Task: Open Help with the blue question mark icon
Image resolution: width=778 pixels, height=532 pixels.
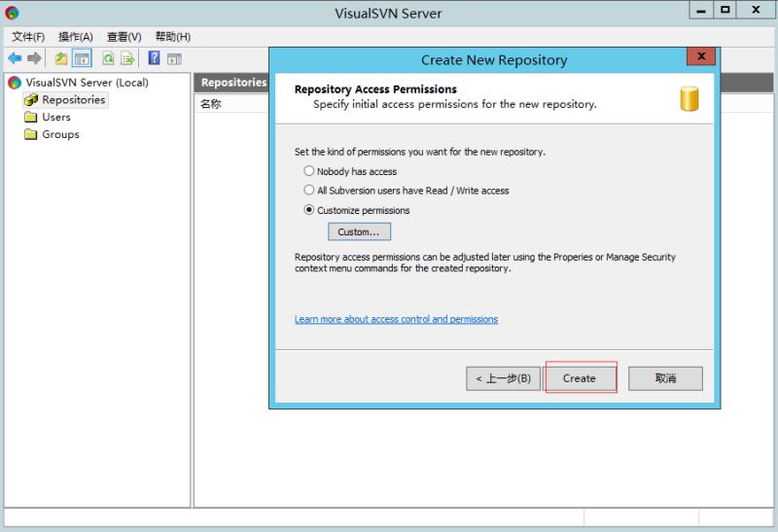Action: tap(155, 58)
